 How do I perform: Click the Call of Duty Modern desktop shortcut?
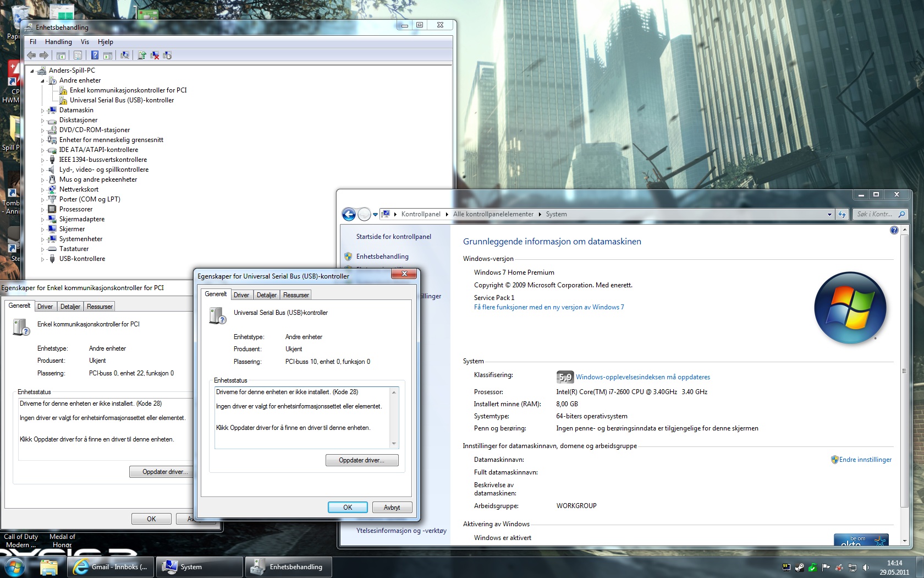[x=20, y=541]
